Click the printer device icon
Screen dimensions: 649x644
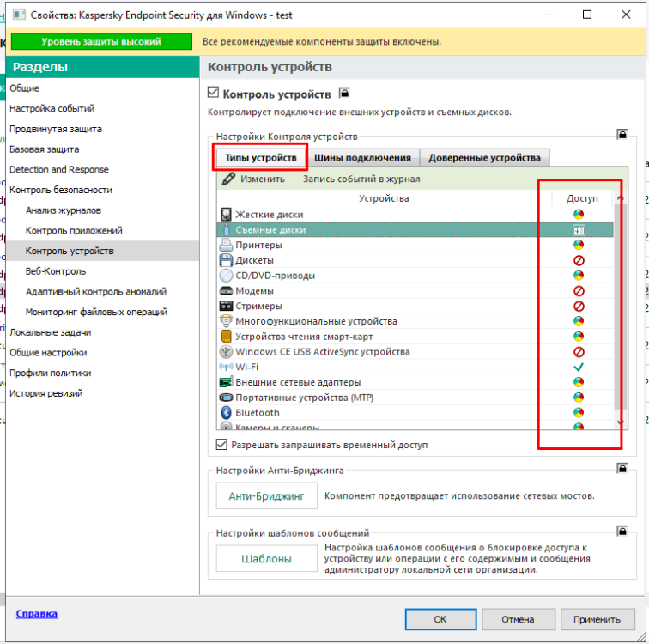pyautogui.click(x=226, y=245)
